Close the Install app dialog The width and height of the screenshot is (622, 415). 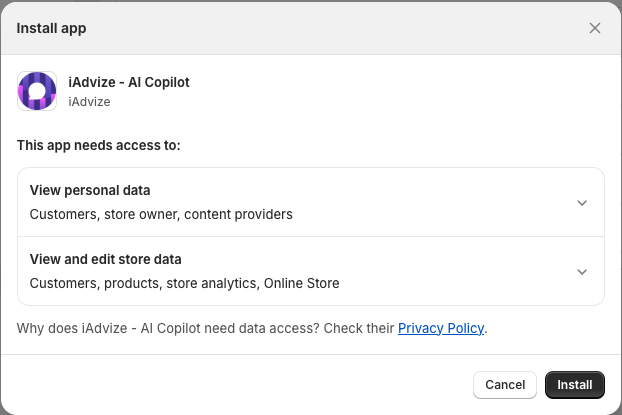[595, 28]
